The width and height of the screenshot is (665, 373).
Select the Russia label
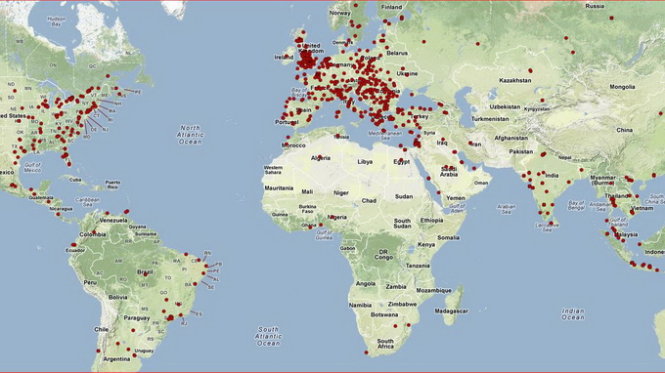(x=595, y=6)
